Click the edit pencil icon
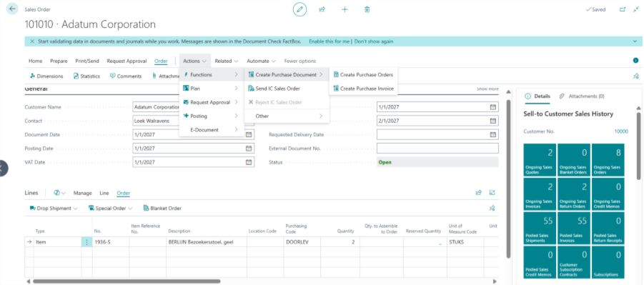This screenshot has height=285, width=644. [299, 9]
